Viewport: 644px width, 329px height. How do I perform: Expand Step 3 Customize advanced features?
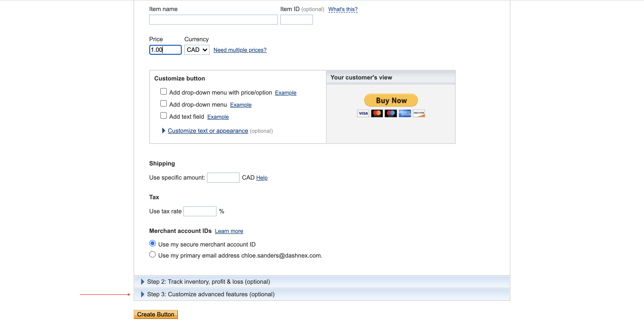[142, 294]
